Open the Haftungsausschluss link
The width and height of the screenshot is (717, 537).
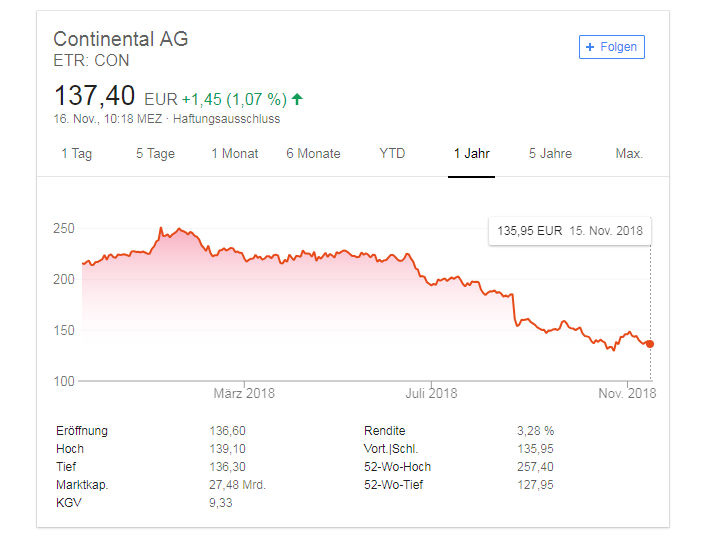point(226,119)
